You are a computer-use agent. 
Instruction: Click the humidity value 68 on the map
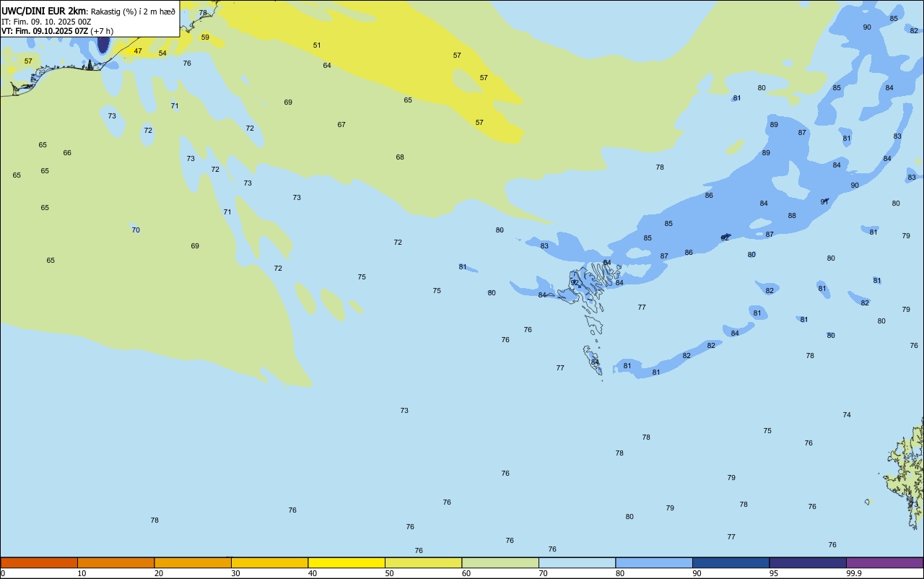400,157
